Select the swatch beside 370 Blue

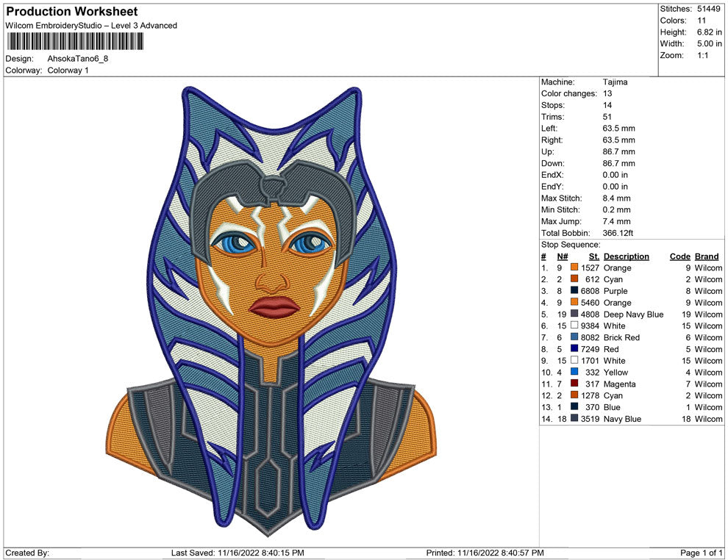pyautogui.click(x=574, y=406)
